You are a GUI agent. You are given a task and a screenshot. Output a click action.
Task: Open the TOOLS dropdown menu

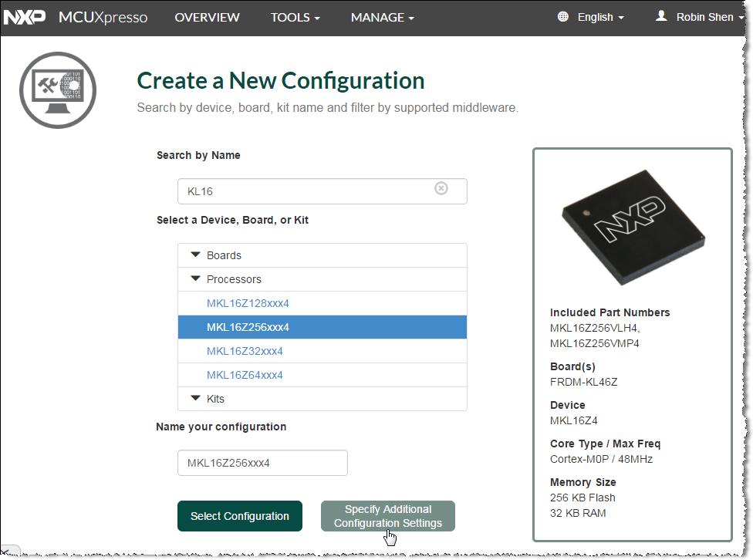click(295, 17)
